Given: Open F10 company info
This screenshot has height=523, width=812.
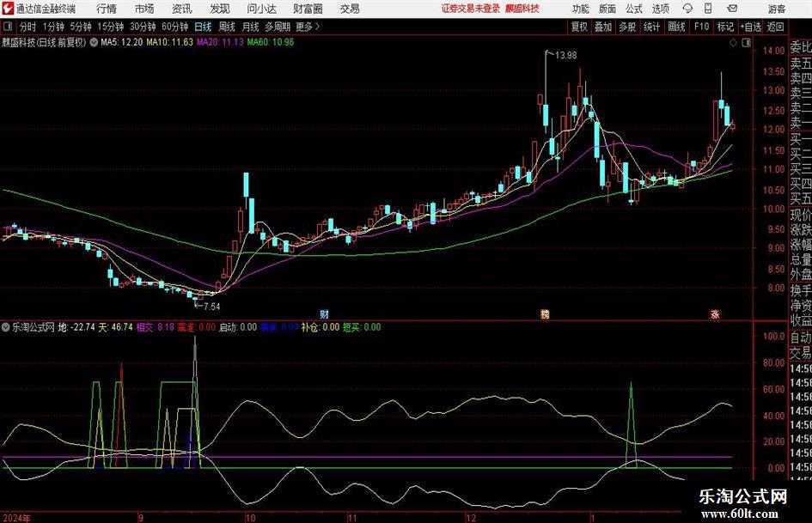Looking at the screenshot, I should 701,27.
